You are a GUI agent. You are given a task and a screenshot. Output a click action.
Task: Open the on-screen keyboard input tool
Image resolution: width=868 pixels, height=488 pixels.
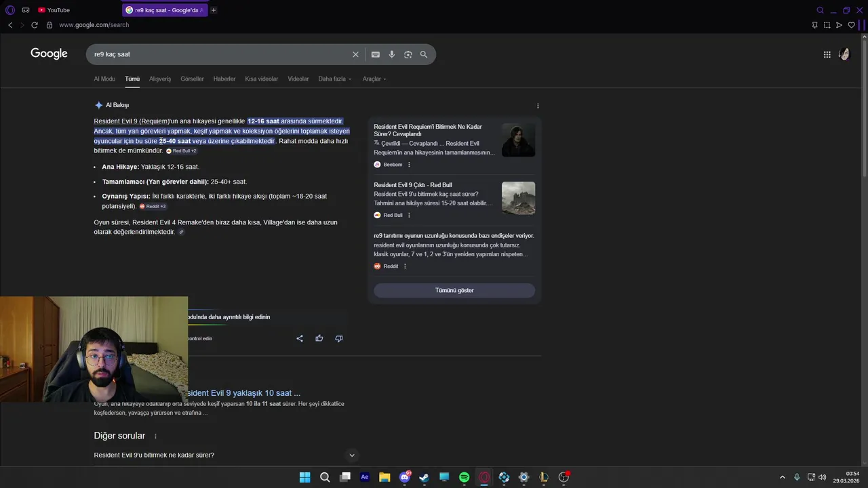(376, 54)
